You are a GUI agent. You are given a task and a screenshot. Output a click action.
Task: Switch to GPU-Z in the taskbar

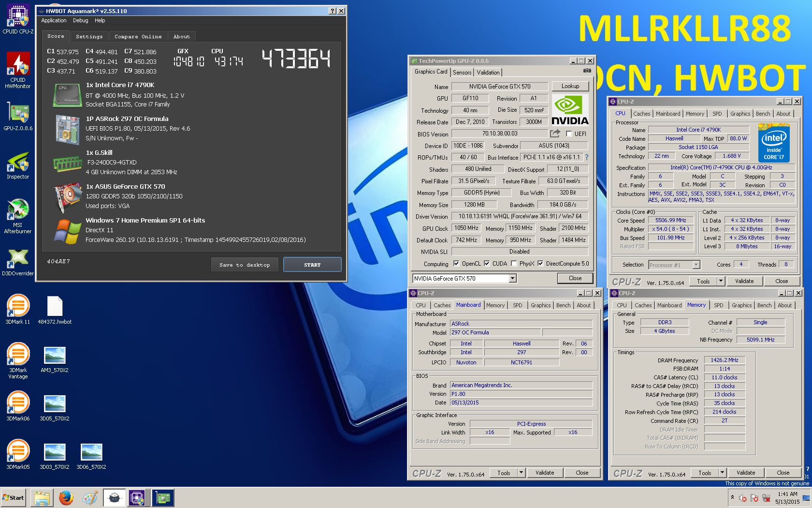163,498
